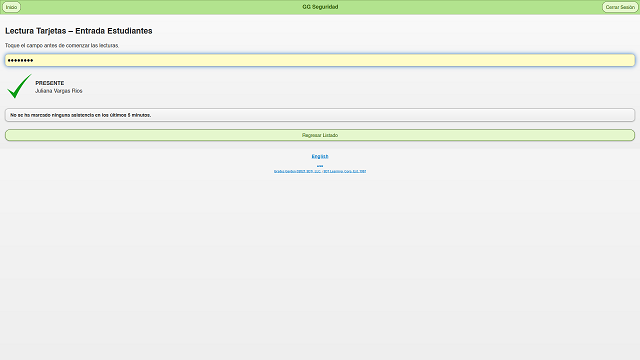Screen dimensions: 640x360
Task: Click the Inicio button
Action: (x=11, y=7)
